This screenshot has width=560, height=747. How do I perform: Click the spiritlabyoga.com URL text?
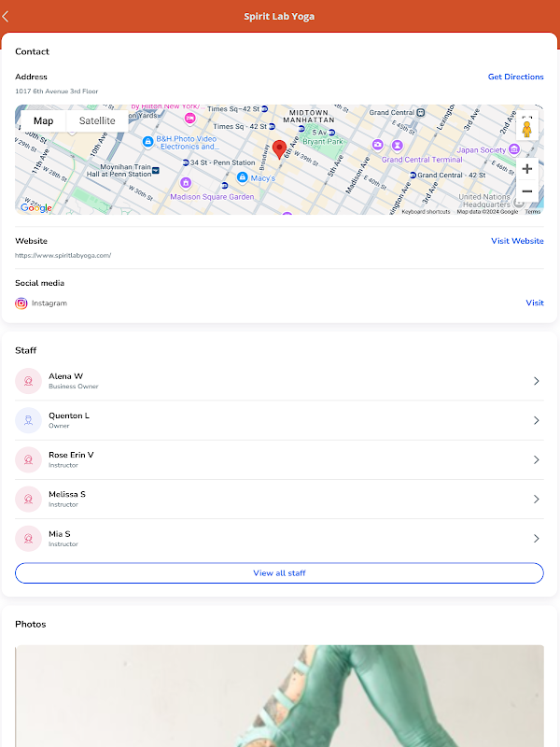pyautogui.click(x=63, y=255)
